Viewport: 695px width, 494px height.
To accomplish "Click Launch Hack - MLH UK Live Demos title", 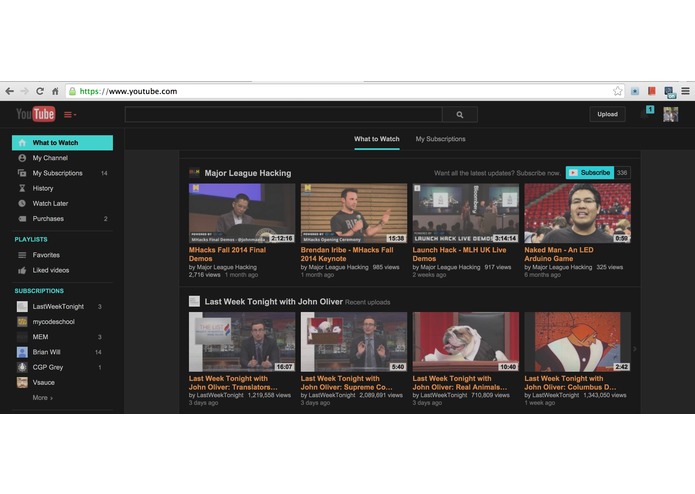I will point(460,254).
